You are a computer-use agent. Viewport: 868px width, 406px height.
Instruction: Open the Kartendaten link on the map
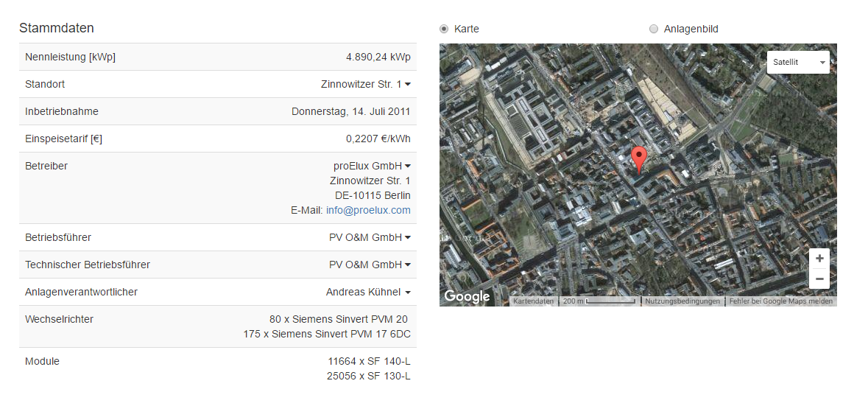click(533, 301)
